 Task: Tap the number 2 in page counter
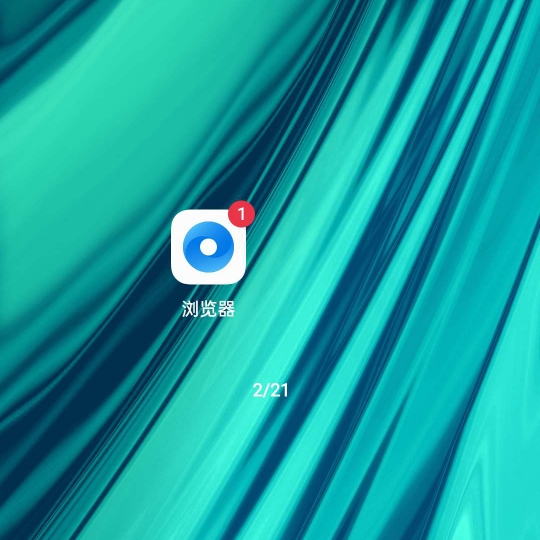click(257, 391)
